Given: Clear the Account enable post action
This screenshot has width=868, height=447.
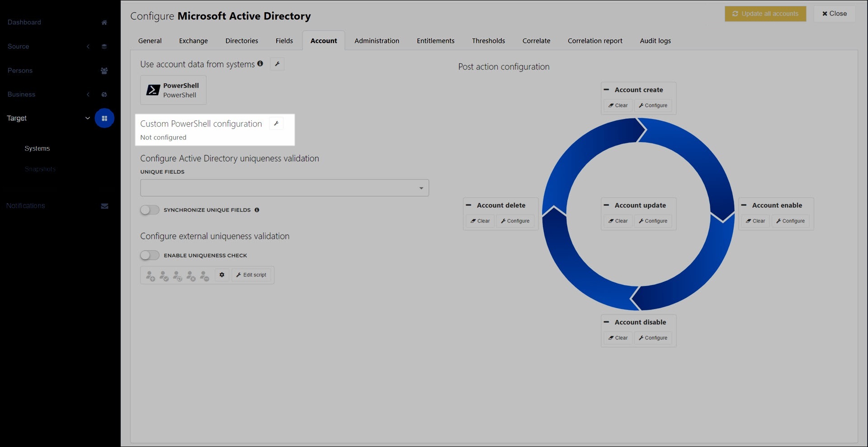Looking at the screenshot, I should 755,221.
